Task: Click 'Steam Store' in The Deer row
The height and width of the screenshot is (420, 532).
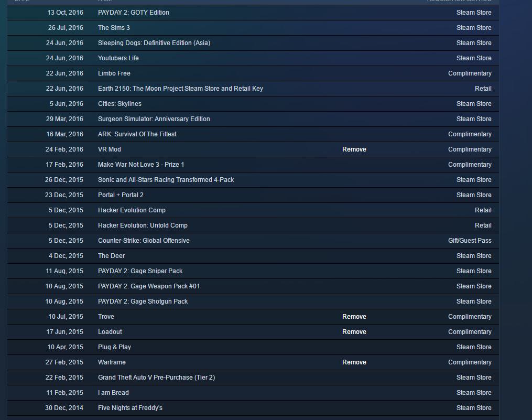Action: point(474,256)
